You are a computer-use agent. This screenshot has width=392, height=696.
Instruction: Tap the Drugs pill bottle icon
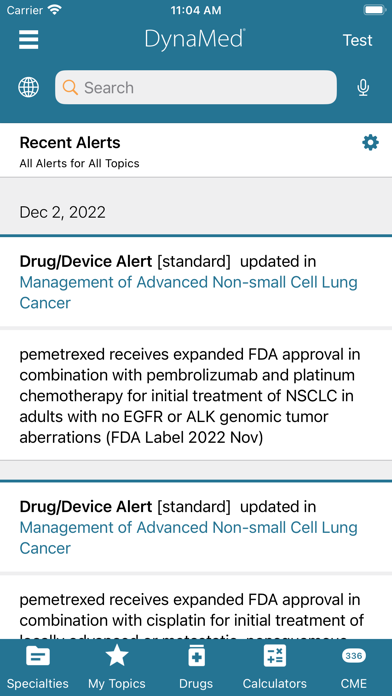[x=196, y=656]
